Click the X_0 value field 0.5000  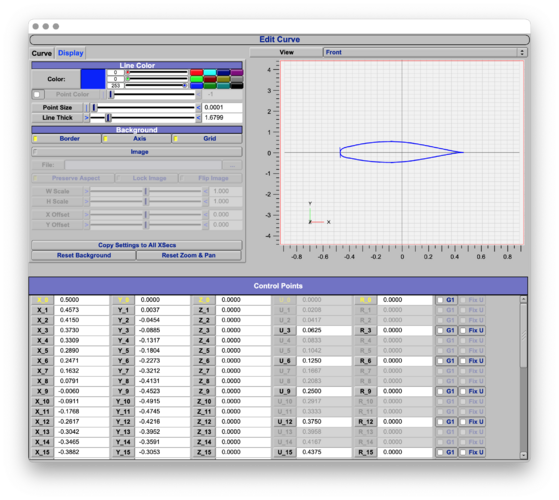[82, 300]
